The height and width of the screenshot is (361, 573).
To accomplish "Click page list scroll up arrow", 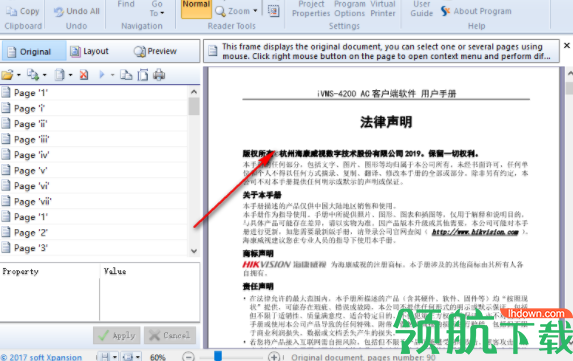I will point(194,92).
